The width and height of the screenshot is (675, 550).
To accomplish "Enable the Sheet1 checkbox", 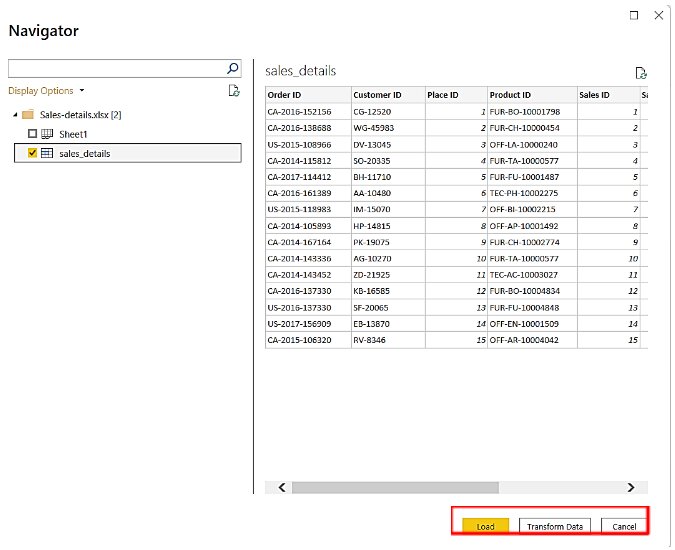I will pyautogui.click(x=32, y=134).
